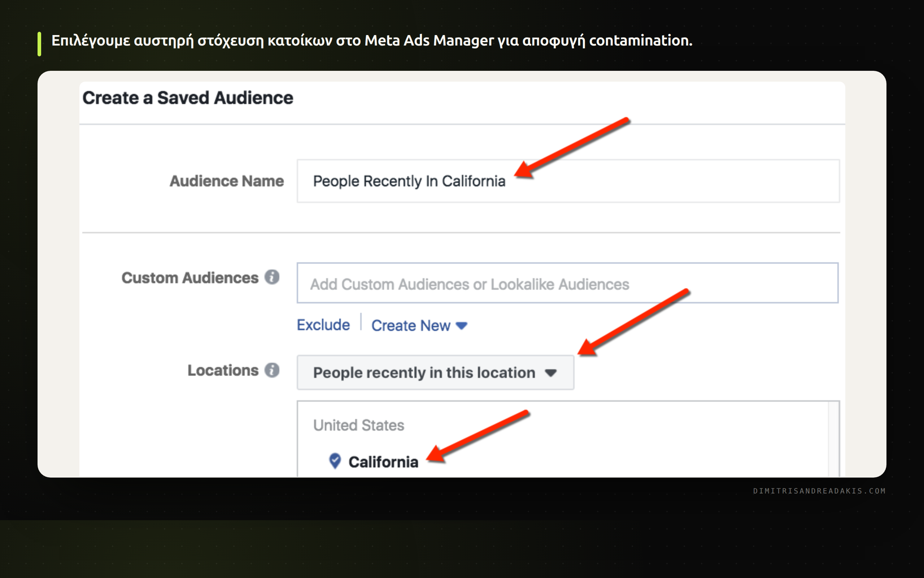Click the Exclude link
Image resolution: width=924 pixels, height=578 pixels.
pyautogui.click(x=323, y=325)
